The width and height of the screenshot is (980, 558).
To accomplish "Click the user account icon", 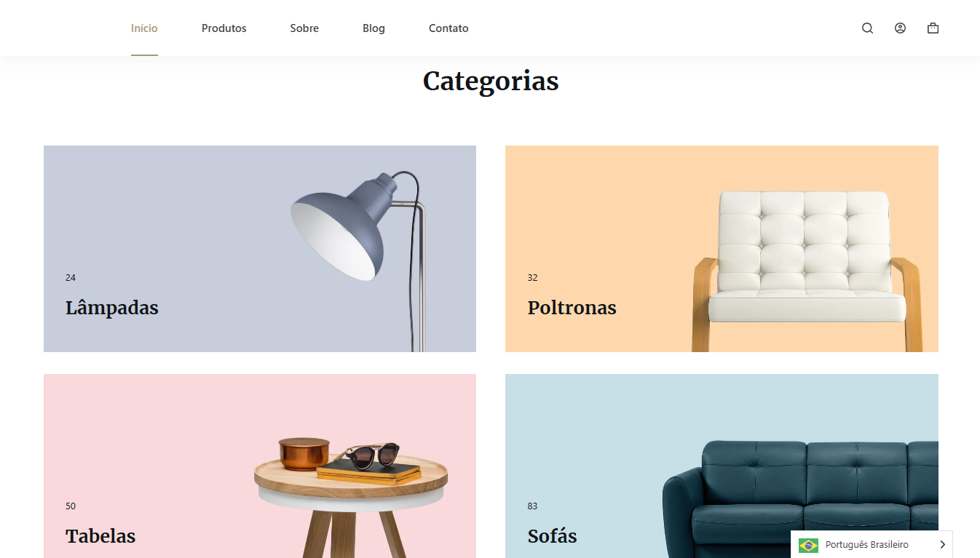I will (x=900, y=28).
